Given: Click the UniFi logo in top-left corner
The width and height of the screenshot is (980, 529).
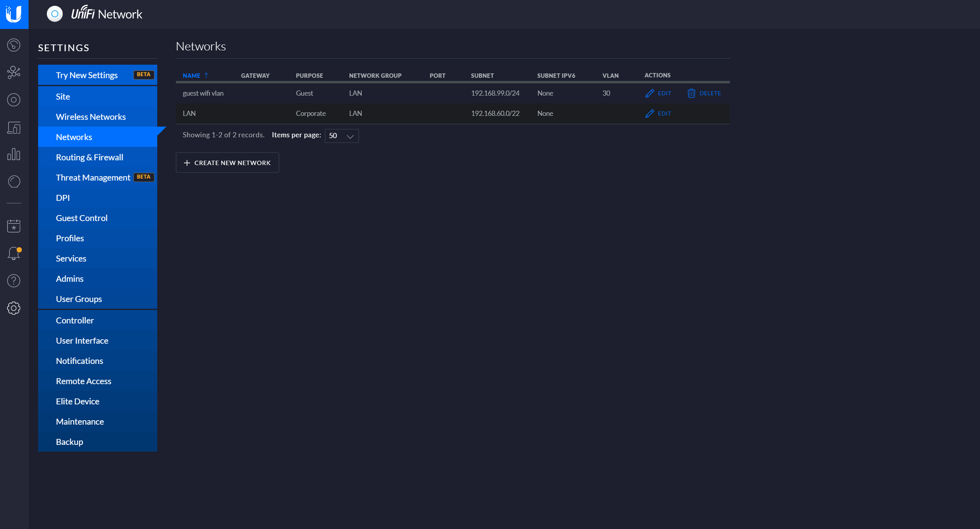Looking at the screenshot, I should coord(14,14).
